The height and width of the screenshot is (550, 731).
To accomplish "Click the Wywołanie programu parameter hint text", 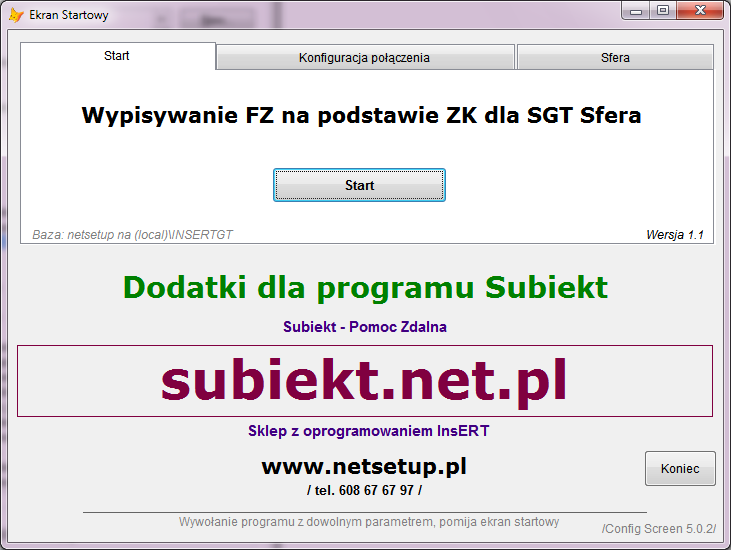I will pyautogui.click(x=369, y=522).
